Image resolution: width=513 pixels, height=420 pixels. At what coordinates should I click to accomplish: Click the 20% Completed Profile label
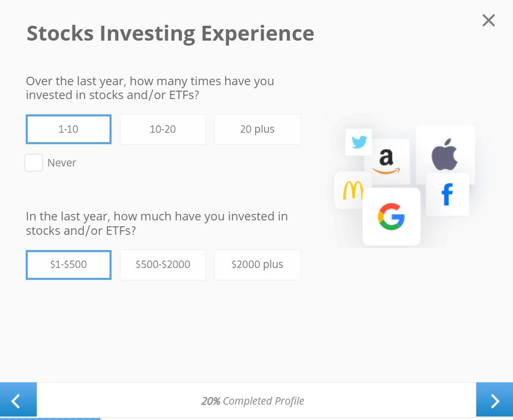tap(253, 401)
